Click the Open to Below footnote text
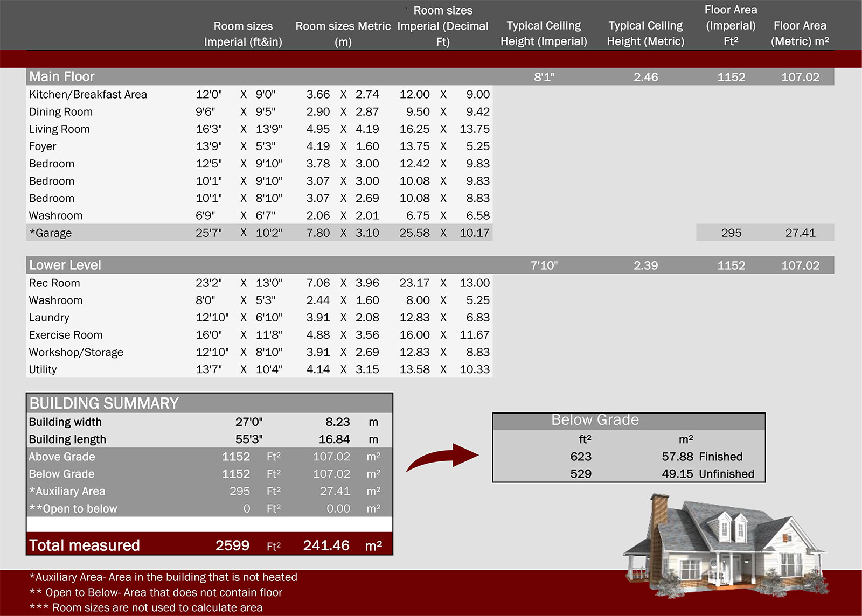This screenshot has width=862, height=616. click(156, 592)
